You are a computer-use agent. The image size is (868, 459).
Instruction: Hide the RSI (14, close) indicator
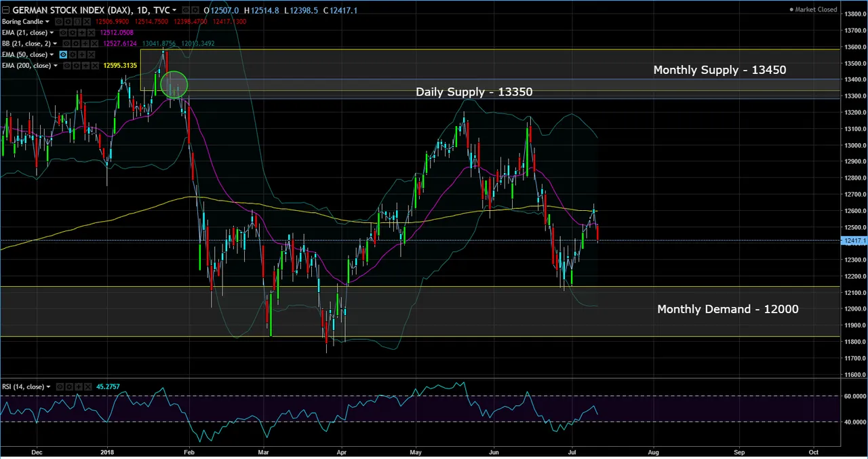pos(60,386)
